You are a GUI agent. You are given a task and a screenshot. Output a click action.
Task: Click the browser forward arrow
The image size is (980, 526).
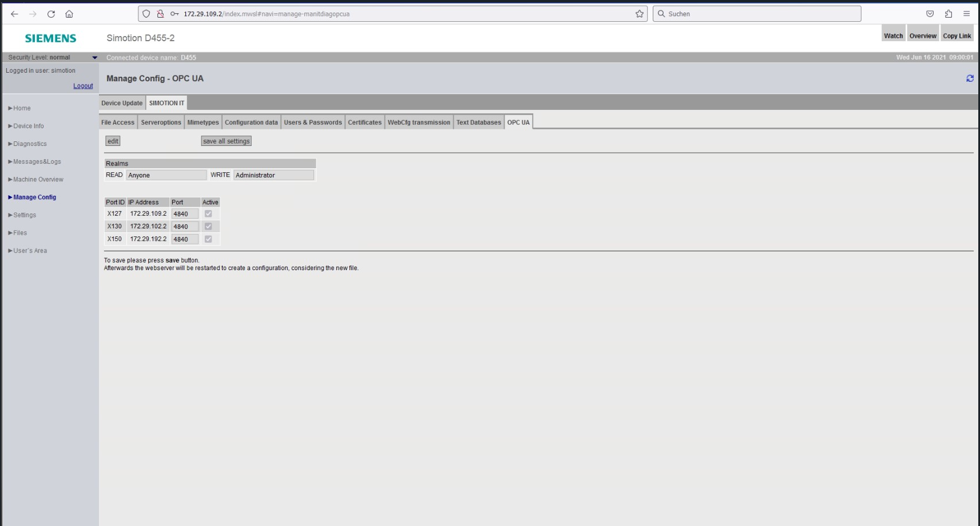coord(33,14)
